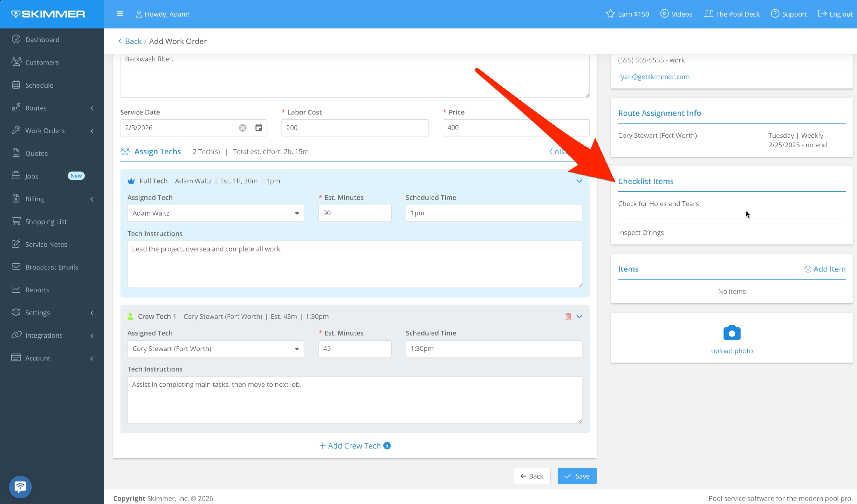The height and width of the screenshot is (504, 857).
Task: Click the Add Crew Tech info icon
Action: [387, 445]
